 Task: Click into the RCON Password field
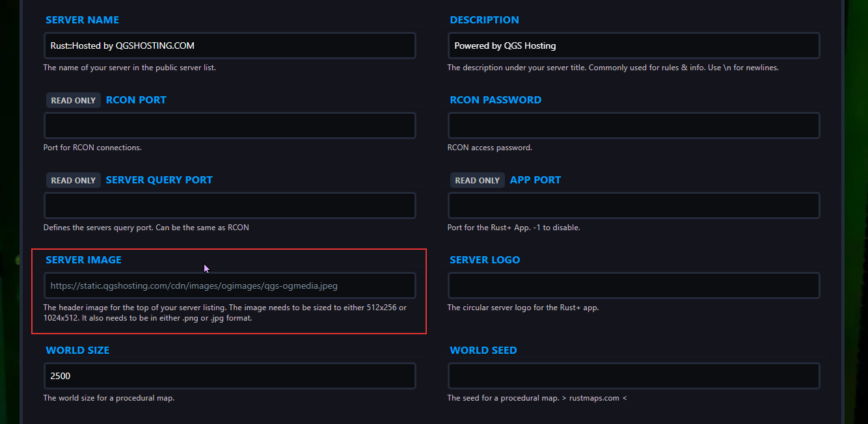tap(633, 126)
